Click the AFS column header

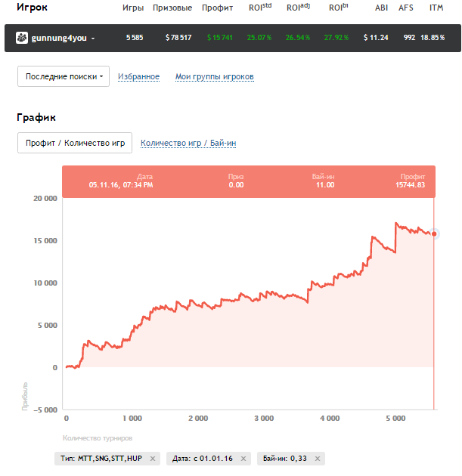pyautogui.click(x=406, y=8)
